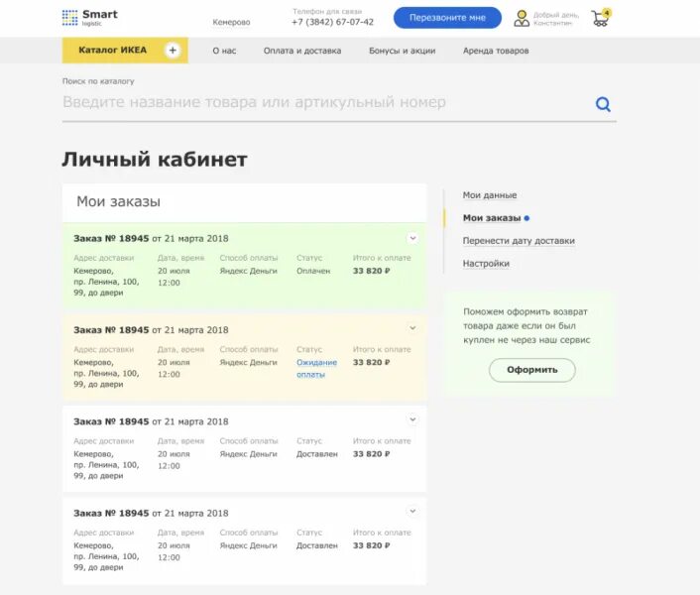
Task: Go to О нас page
Action: tap(224, 51)
